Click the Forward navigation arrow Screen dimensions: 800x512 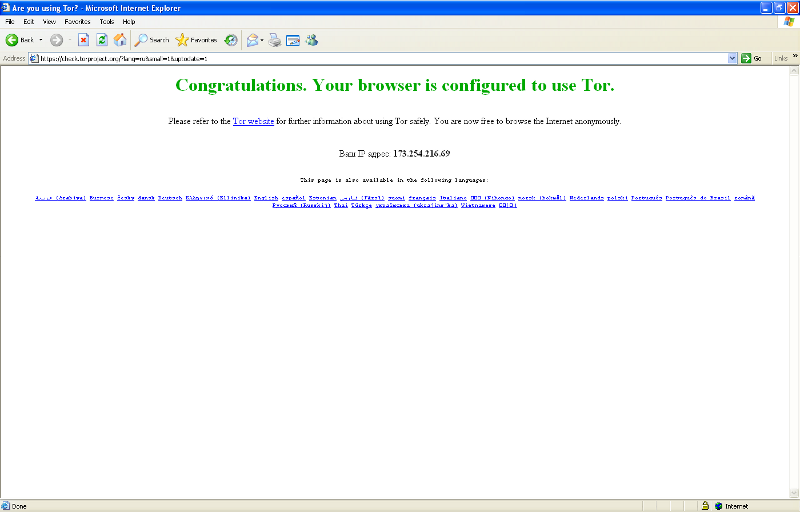pyautogui.click(x=56, y=40)
